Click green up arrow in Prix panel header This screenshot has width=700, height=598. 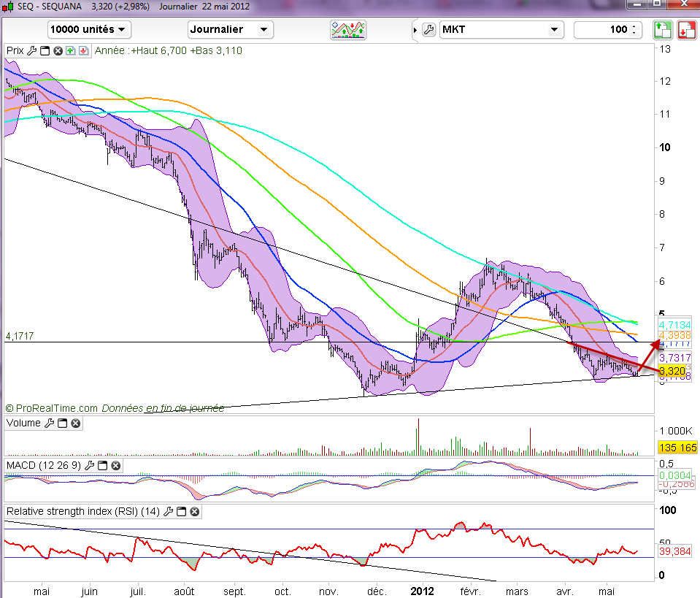70,50
